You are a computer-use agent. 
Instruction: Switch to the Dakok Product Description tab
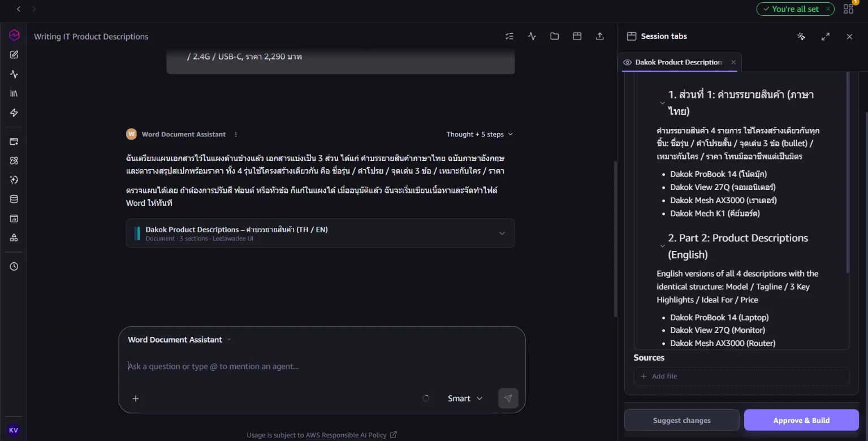tap(679, 62)
